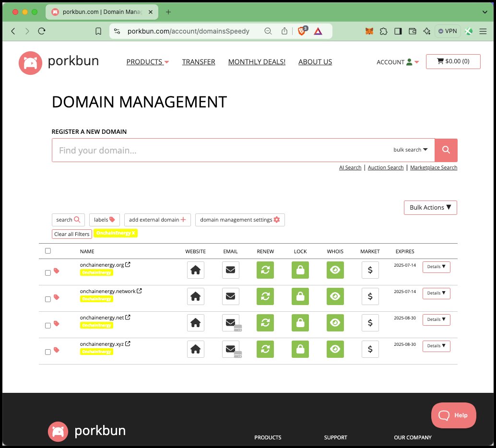Open ABOUT US page

[x=315, y=62]
